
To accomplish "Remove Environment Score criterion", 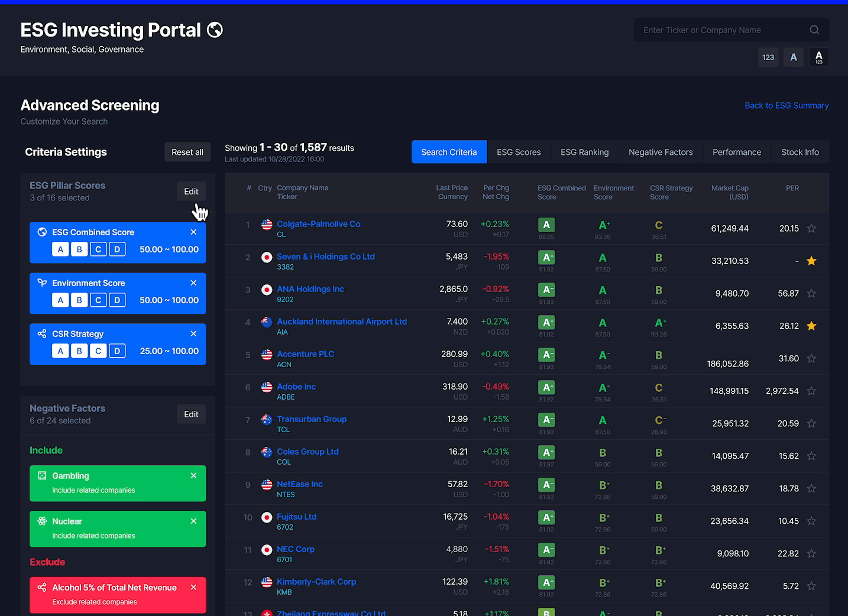I will (193, 283).
